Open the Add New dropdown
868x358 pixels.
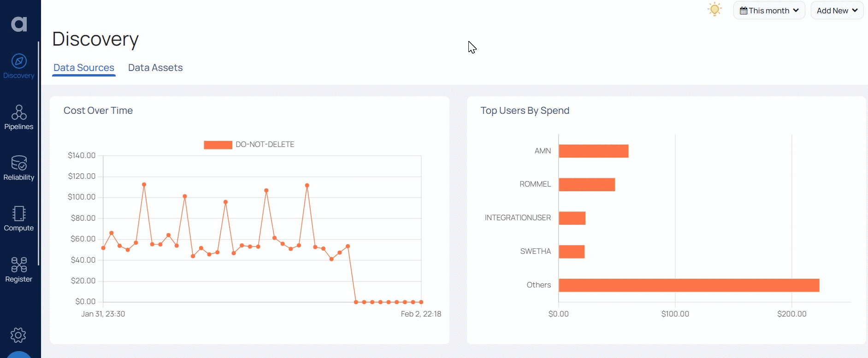coord(837,11)
